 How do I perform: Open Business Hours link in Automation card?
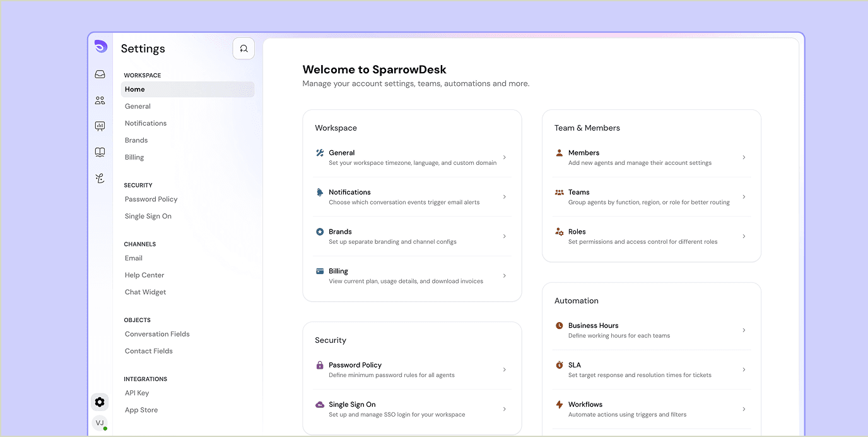(x=593, y=325)
